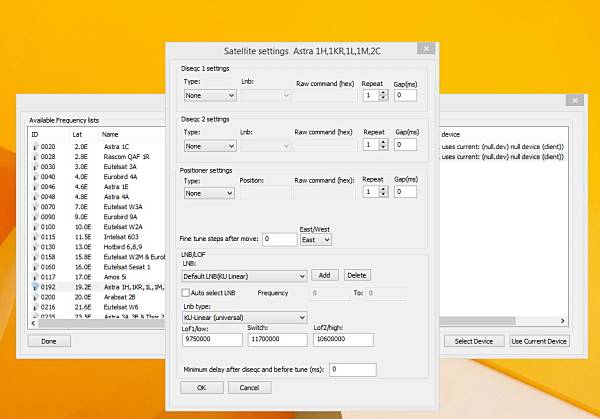Click the Delete LNB button
Screen dimensions: 600x419
pyautogui.click(x=357, y=275)
